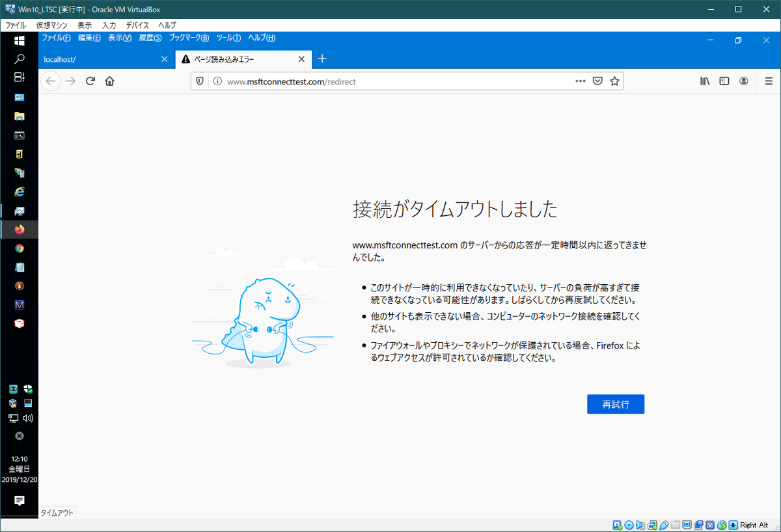
Task: Open Windows Security shield tray icon
Action: (28, 389)
